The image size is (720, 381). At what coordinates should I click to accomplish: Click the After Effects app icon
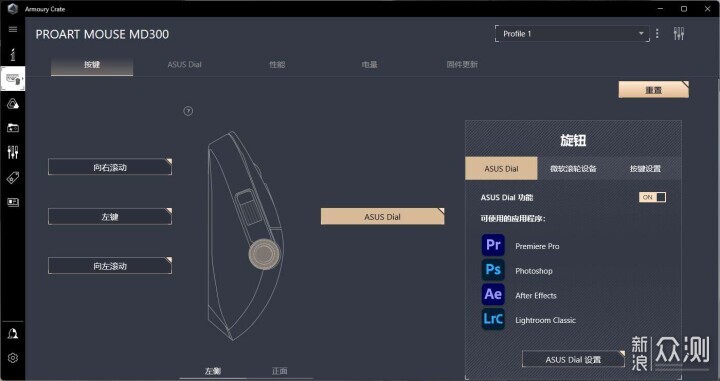[x=493, y=294]
